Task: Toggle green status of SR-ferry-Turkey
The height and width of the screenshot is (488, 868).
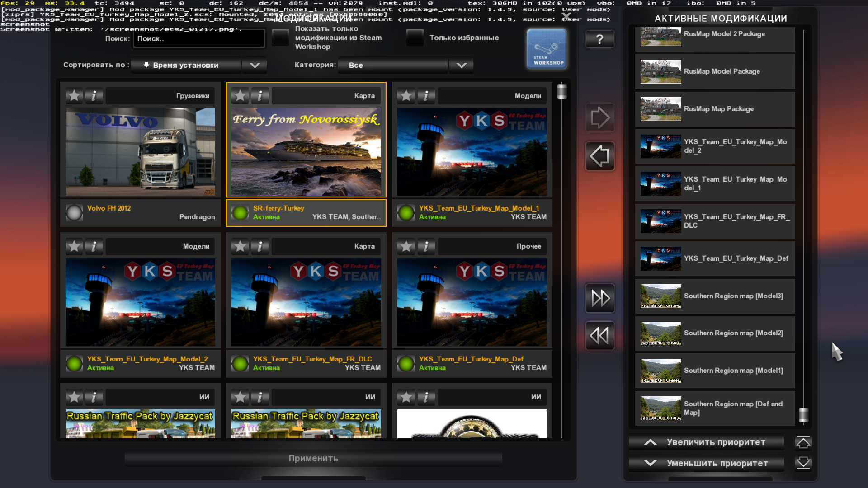Action: 240,213
